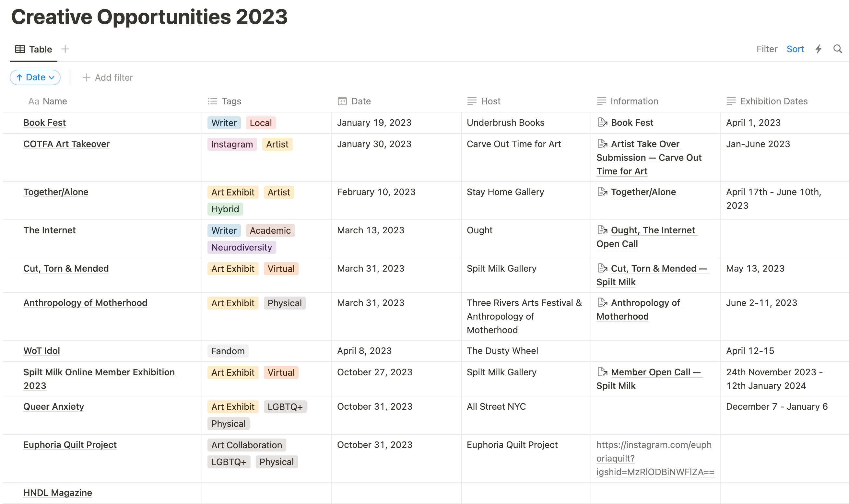
Task: Click the search magnifier icon
Action: point(837,49)
